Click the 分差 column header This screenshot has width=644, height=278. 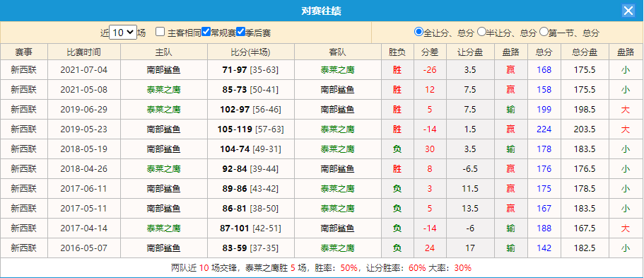point(430,52)
